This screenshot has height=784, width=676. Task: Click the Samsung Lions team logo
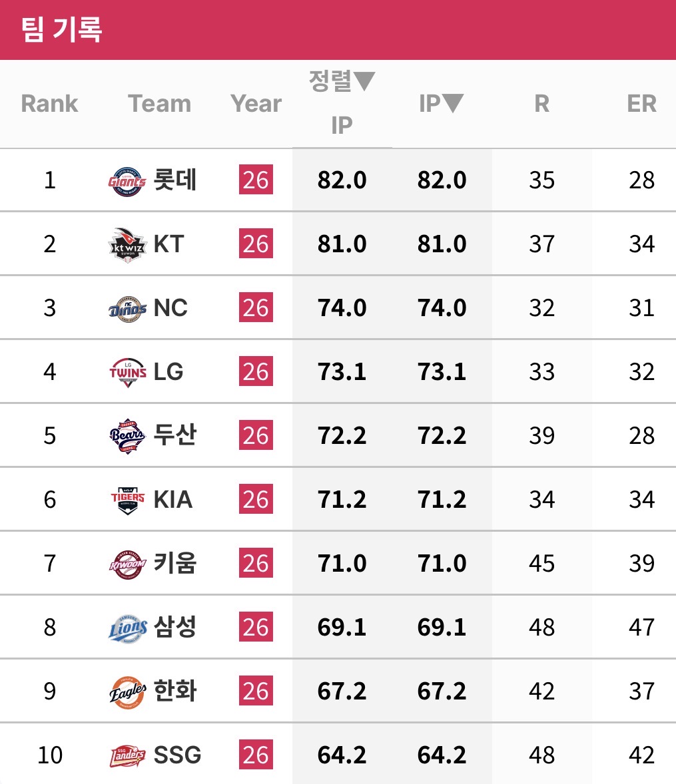point(127,628)
